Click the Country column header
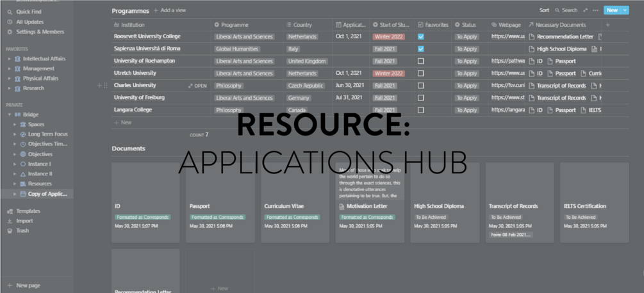Image resolution: width=644 pixels, height=293 pixels. 308,25
